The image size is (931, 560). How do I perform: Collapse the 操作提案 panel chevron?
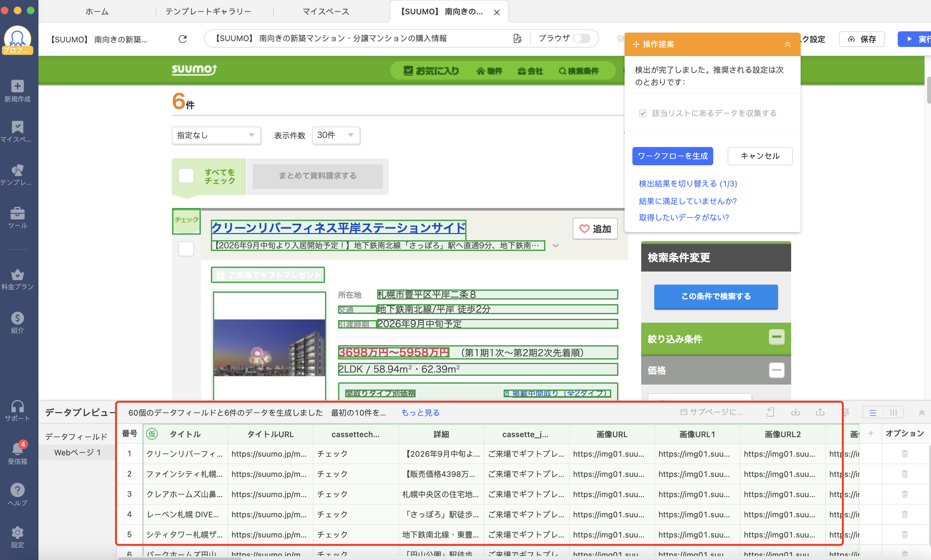point(788,45)
